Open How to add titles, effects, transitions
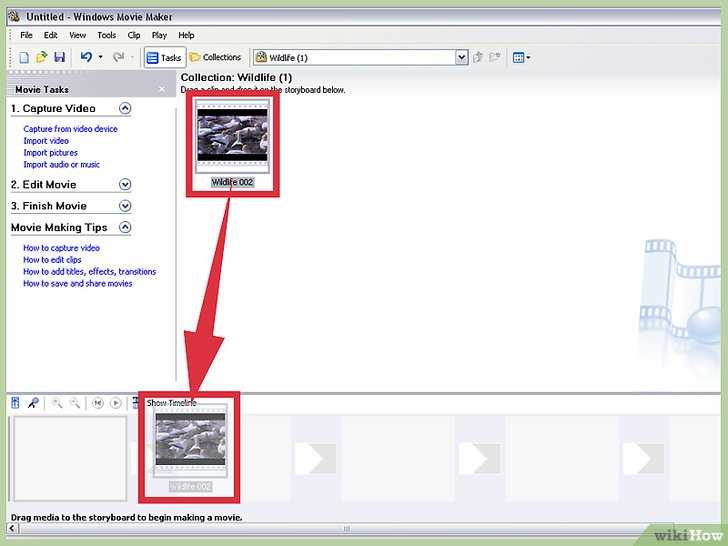Screen dimensions: 728x546 (90, 272)
